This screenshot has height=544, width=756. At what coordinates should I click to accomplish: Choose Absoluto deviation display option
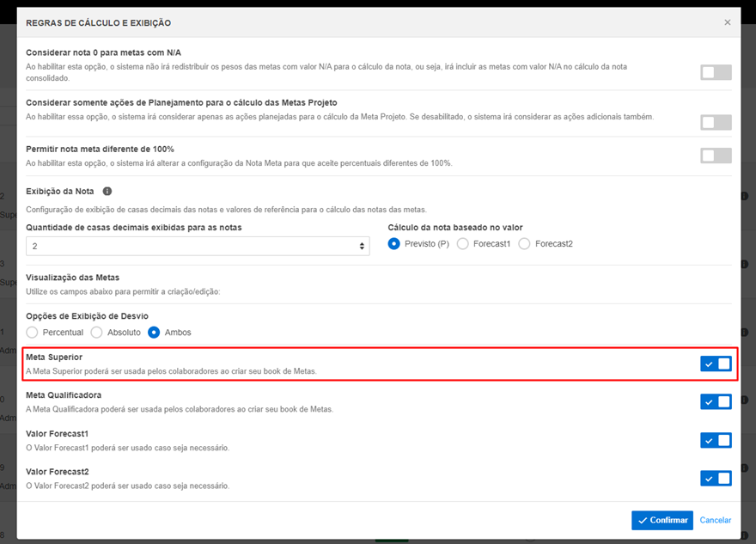pyautogui.click(x=97, y=333)
